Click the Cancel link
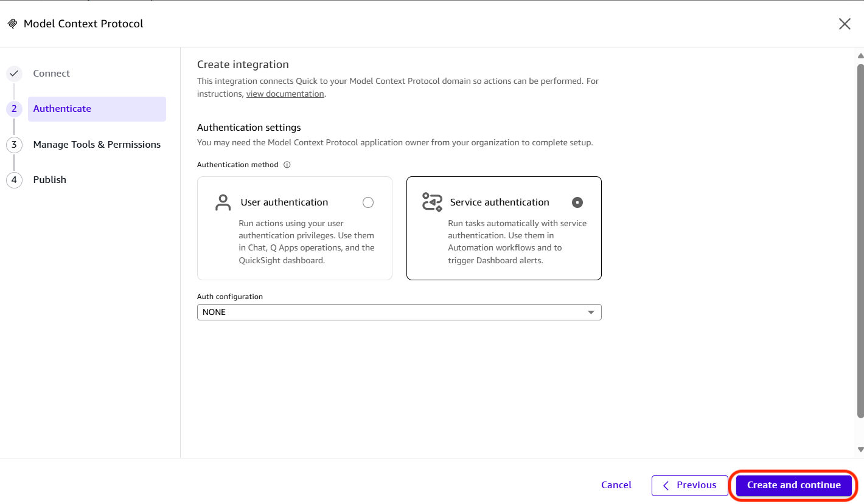The image size is (864, 504). click(616, 485)
